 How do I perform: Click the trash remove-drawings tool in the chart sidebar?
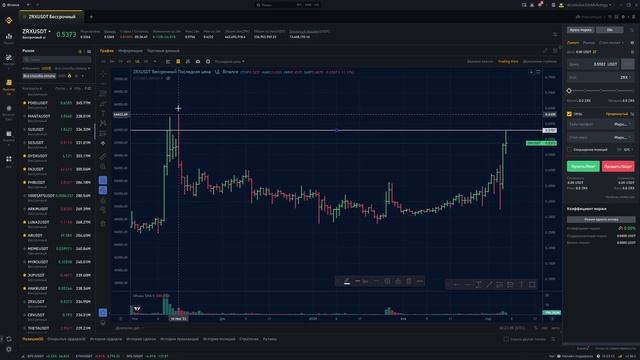103,224
